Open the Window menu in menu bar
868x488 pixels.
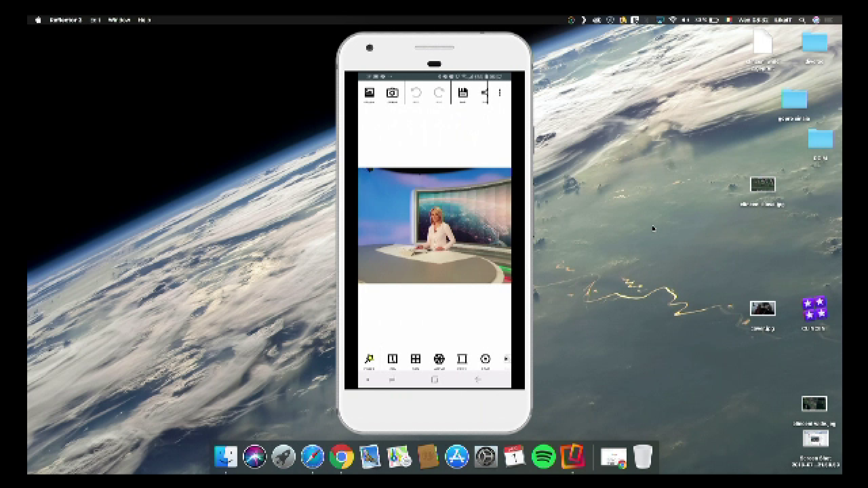coord(119,20)
